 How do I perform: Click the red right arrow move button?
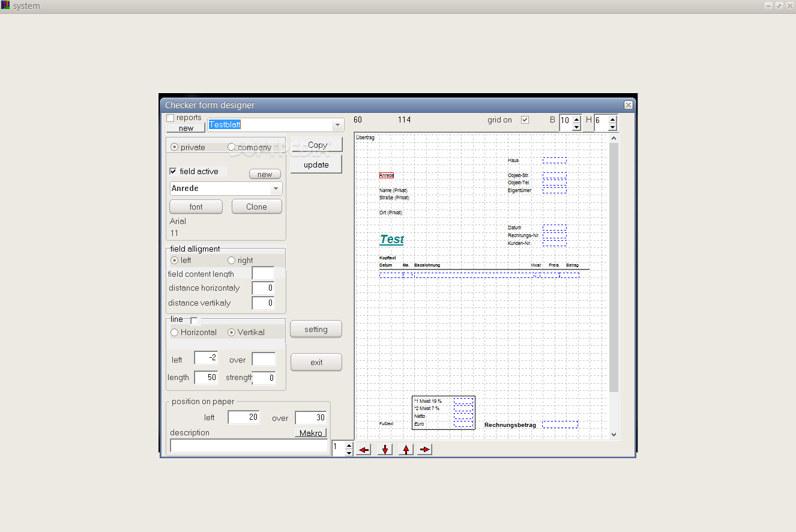pos(424,449)
